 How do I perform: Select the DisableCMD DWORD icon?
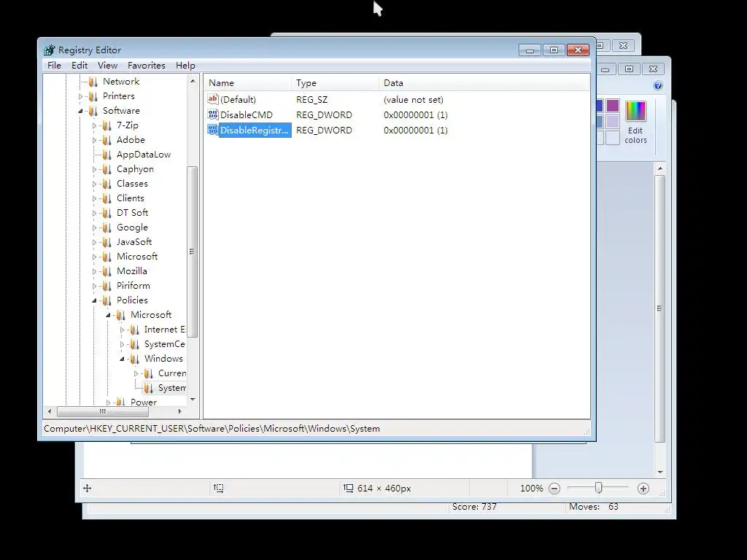(213, 114)
